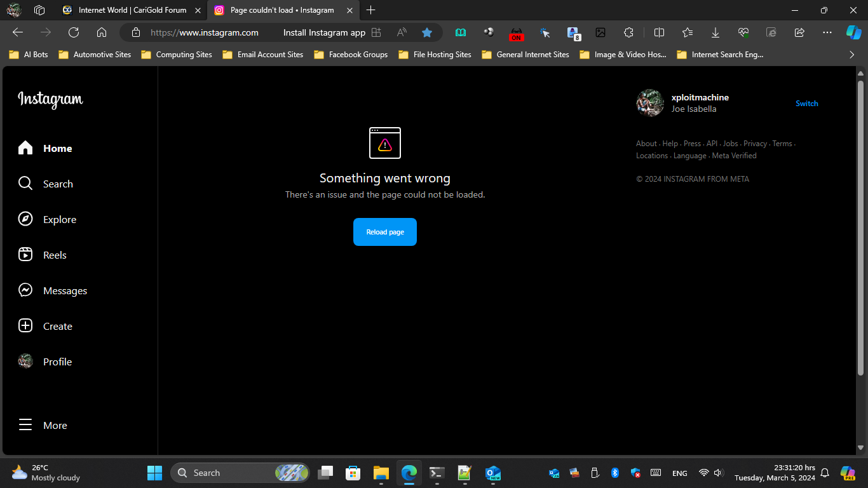Open Browser essentials heart icon
Screen dimensions: 868x488
click(743, 32)
